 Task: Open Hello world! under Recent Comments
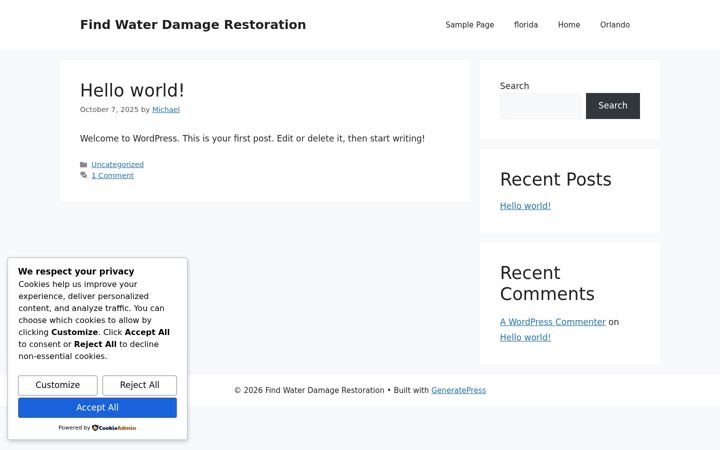click(x=525, y=338)
